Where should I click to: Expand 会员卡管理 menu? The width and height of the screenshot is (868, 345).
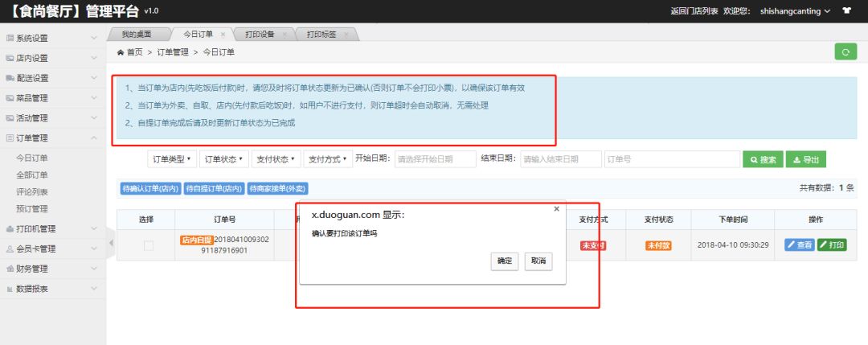click(52, 248)
